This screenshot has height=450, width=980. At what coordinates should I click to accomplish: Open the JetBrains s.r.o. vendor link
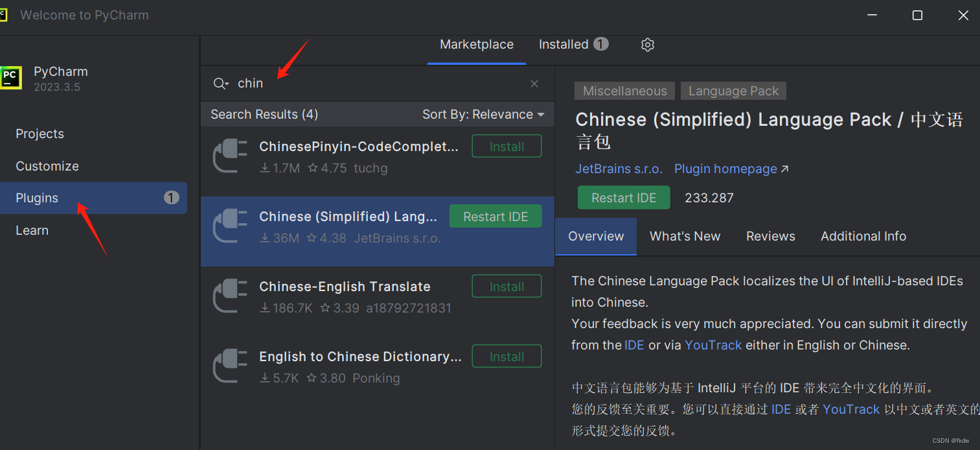619,169
